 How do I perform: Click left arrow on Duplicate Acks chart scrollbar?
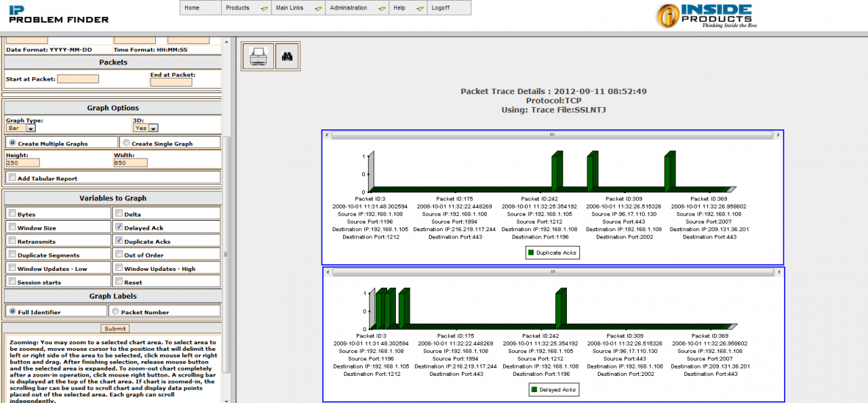tap(328, 135)
